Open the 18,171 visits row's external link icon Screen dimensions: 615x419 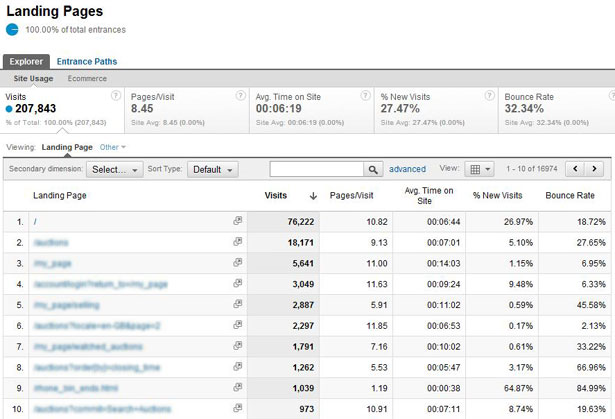[237, 242]
